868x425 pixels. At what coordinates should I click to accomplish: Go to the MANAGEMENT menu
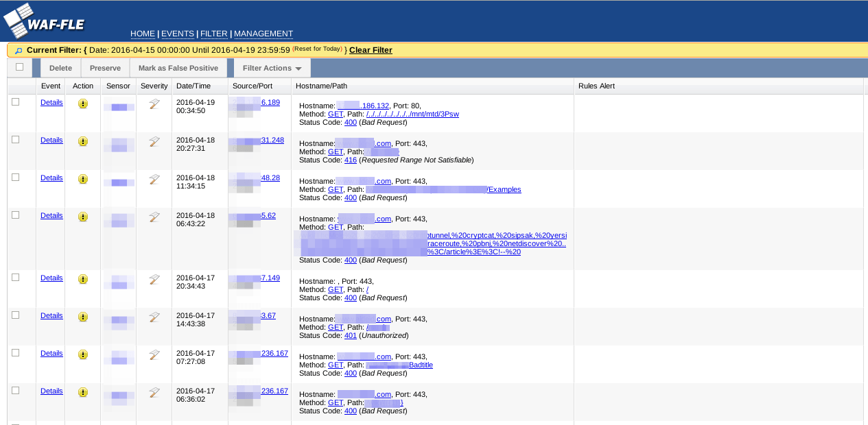(x=263, y=34)
